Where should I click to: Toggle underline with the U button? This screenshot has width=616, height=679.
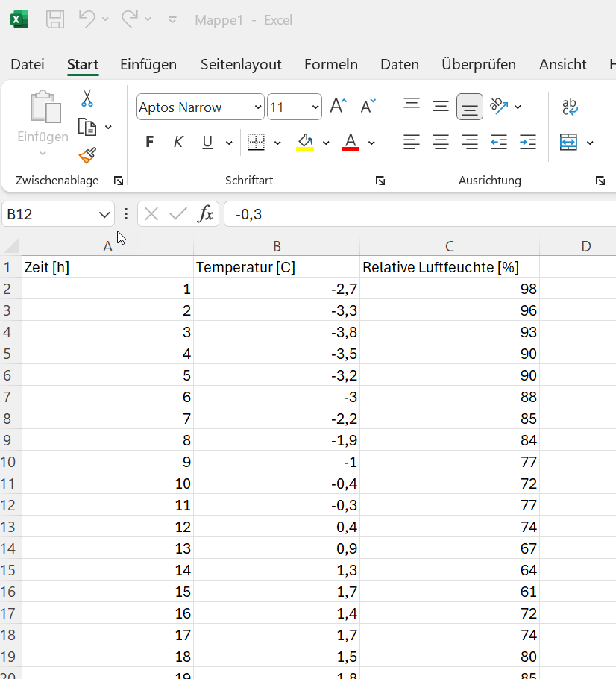click(x=207, y=142)
